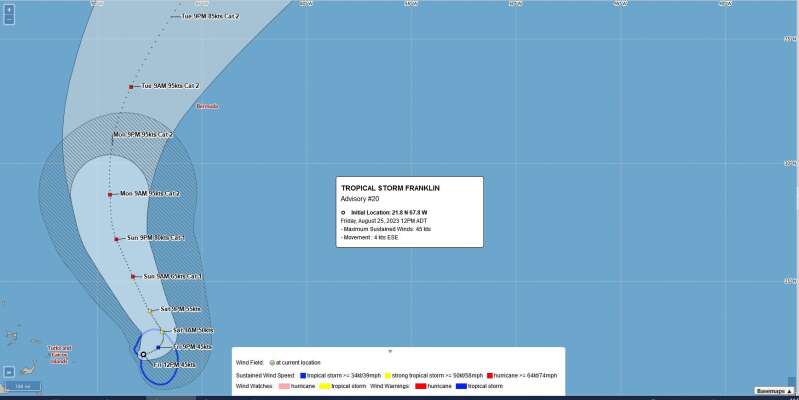Select the Sat 9PM 55kts forecast point
799x400 pixels.
tap(150, 310)
